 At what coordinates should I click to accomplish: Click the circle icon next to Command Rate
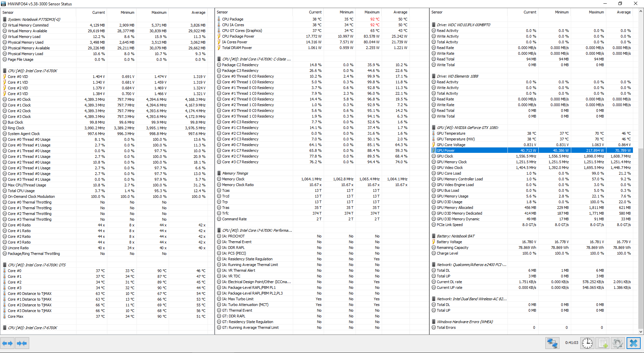click(219, 219)
